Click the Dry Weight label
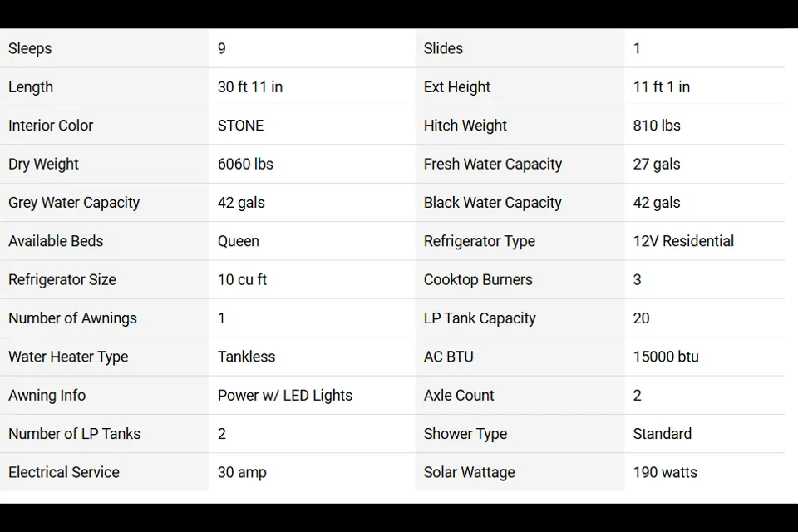The height and width of the screenshot is (532, 798). tap(43, 164)
